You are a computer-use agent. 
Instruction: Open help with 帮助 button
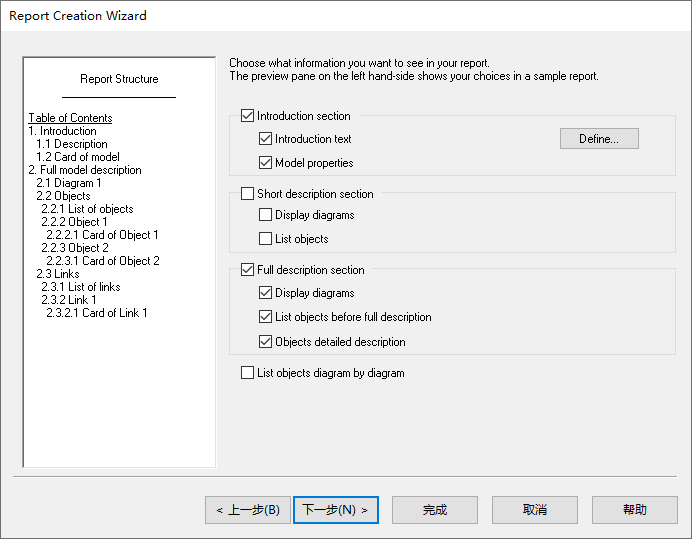(x=635, y=510)
